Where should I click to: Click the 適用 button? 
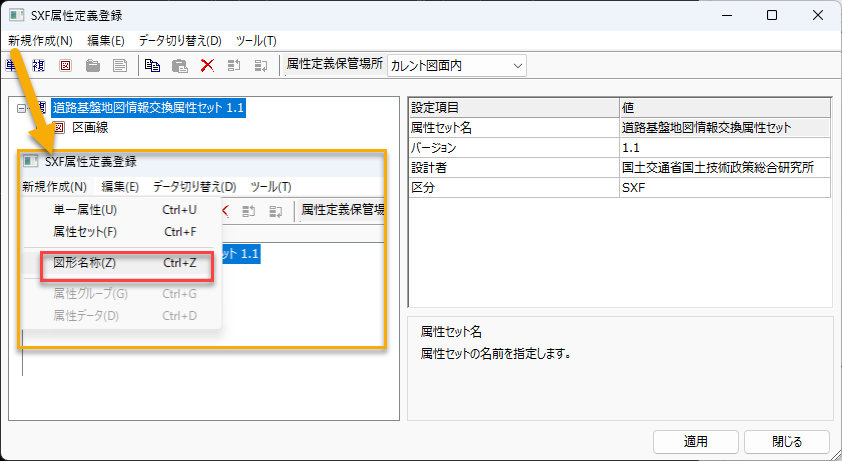(696, 442)
